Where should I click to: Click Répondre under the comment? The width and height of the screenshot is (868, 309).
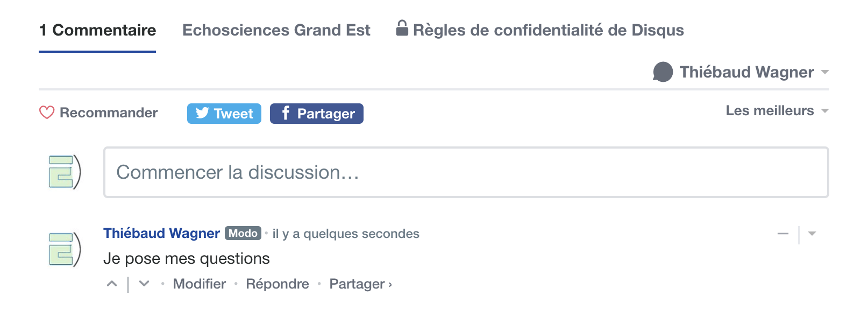pos(278,284)
